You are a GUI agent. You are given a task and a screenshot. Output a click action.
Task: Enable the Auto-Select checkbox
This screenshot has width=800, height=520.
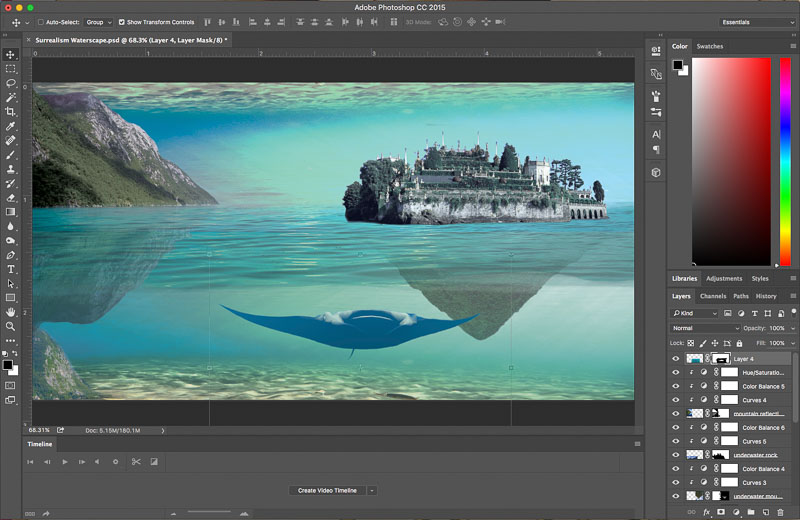41,22
